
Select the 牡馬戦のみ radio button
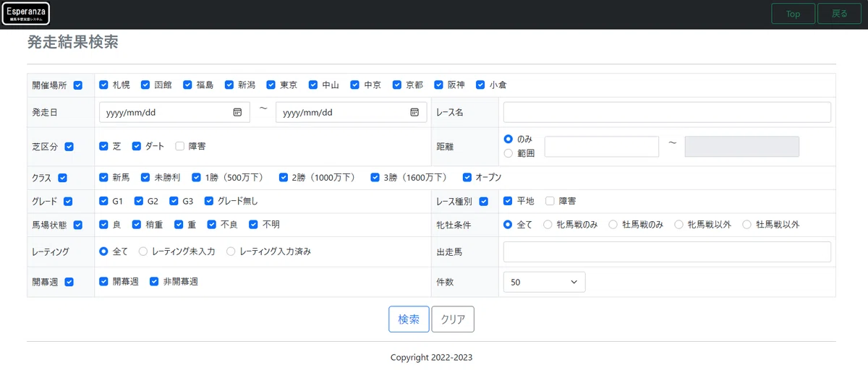[x=613, y=225]
